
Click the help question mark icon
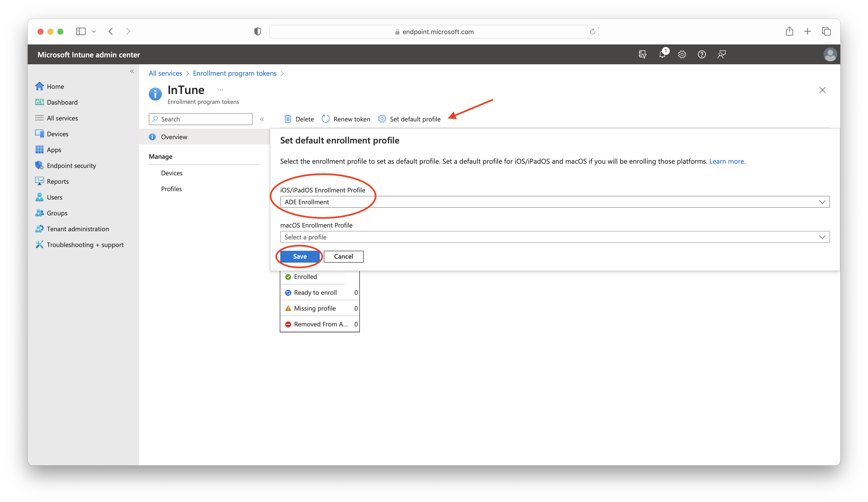(x=702, y=54)
